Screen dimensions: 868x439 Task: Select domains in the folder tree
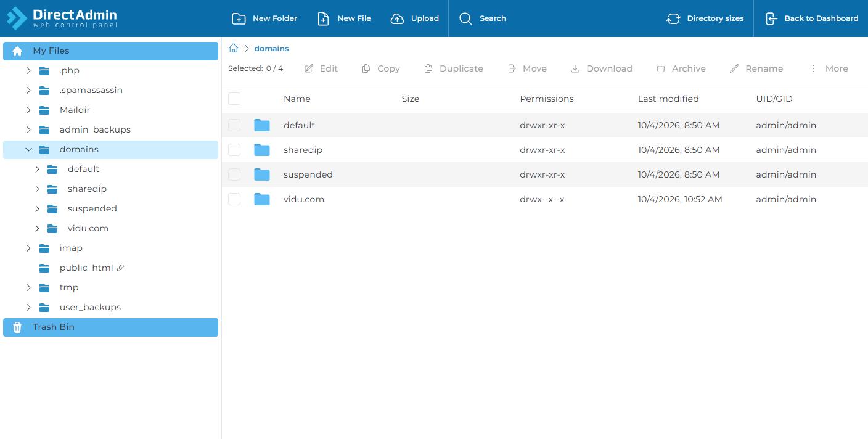point(110,150)
